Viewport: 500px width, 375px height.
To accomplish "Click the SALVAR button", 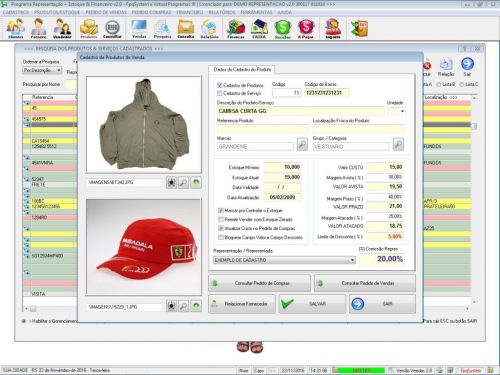I will pyautogui.click(x=312, y=304).
